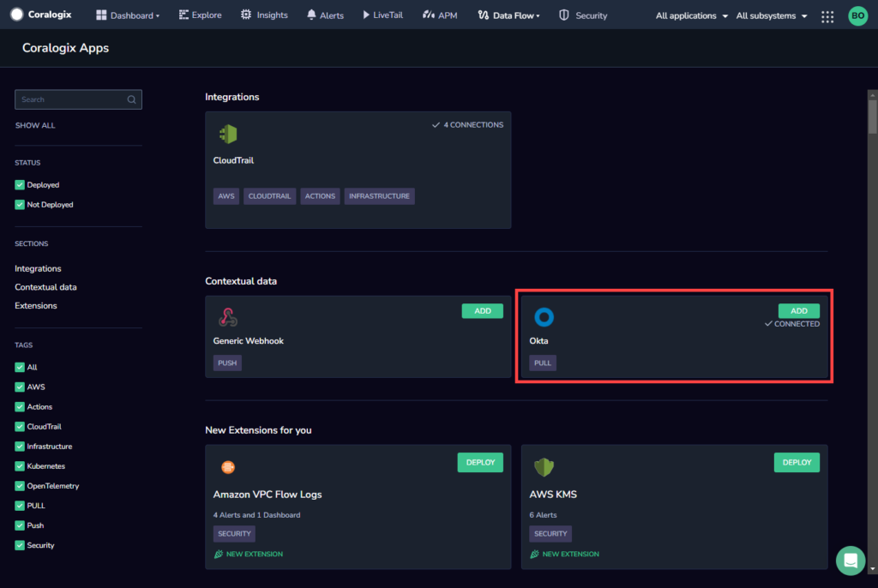Image resolution: width=878 pixels, height=588 pixels.
Task: Open the All applications dropdown
Action: click(692, 15)
